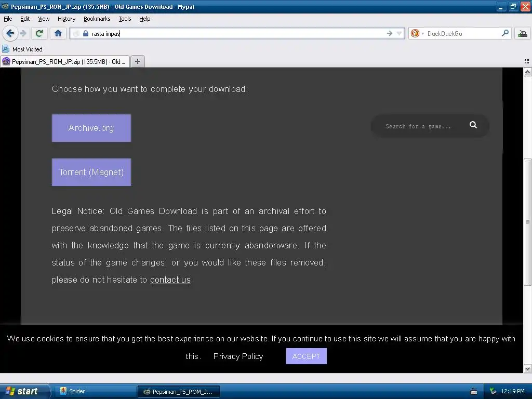Reload the page with the refresh icon
This screenshot has width=532, height=399.
pos(39,33)
